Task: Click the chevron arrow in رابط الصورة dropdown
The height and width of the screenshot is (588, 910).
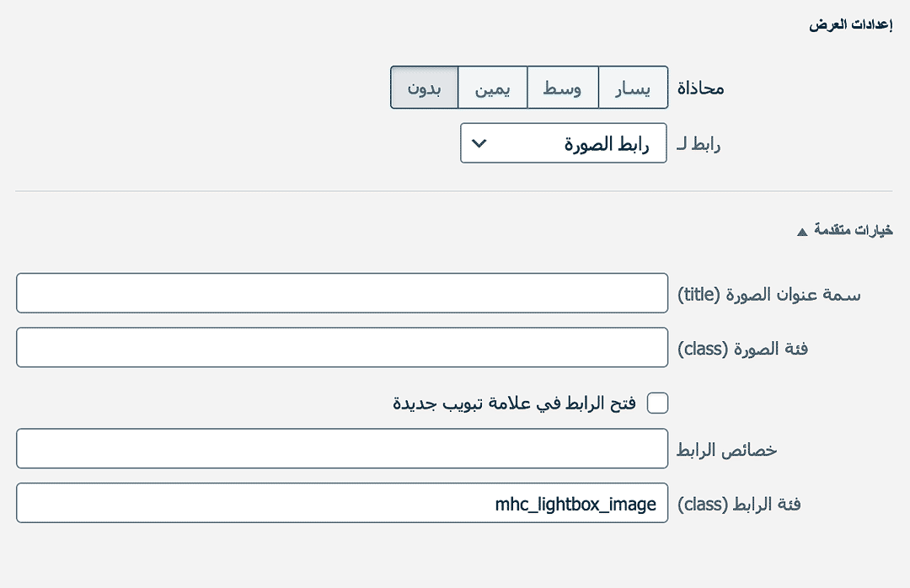Action: click(479, 144)
